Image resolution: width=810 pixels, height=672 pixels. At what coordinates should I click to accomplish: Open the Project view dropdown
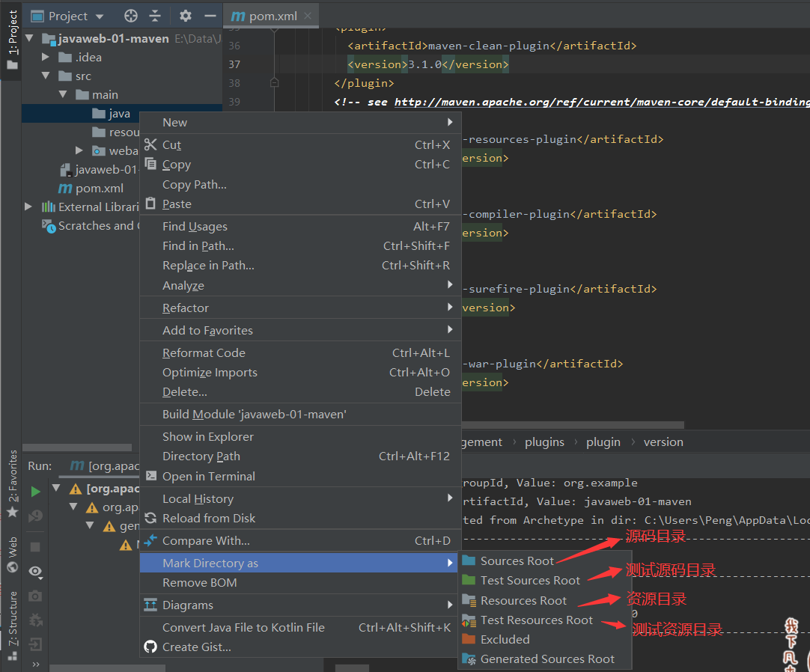point(100,16)
